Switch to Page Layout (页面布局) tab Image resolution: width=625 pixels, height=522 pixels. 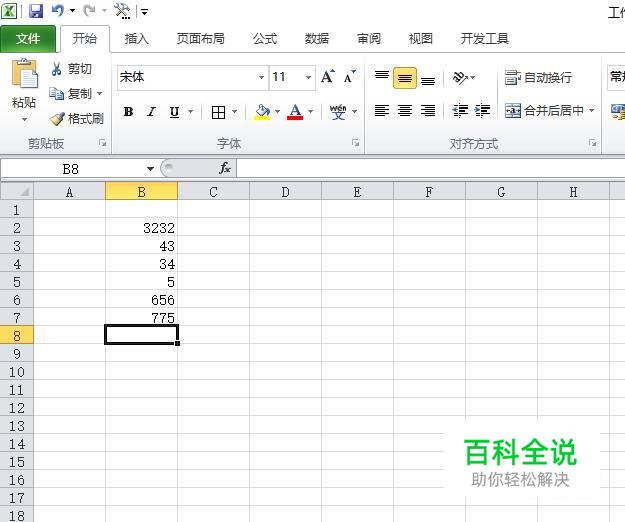click(x=200, y=39)
